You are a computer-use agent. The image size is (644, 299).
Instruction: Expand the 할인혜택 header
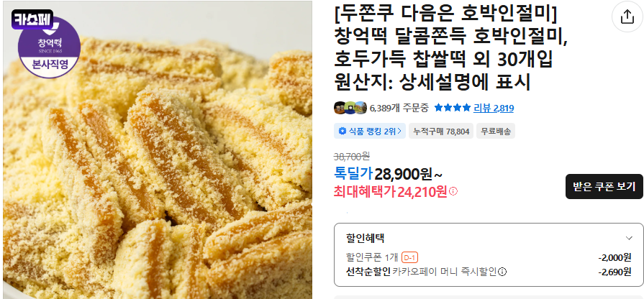coord(489,239)
